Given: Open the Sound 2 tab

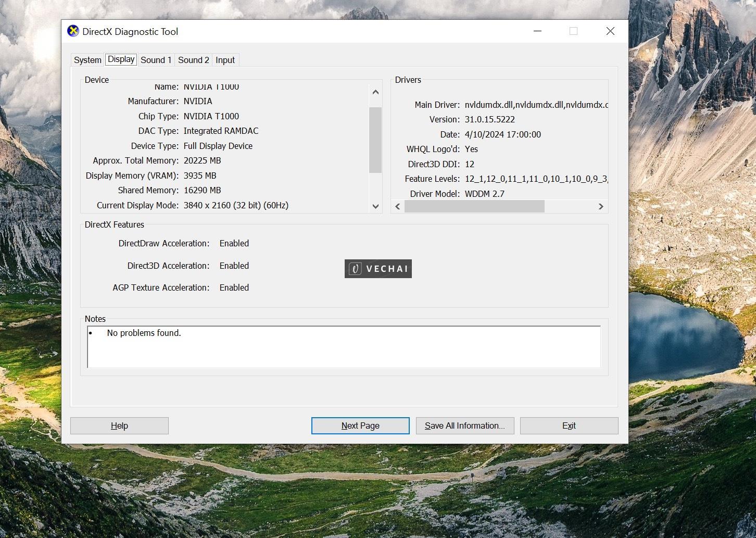Looking at the screenshot, I should point(193,60).
